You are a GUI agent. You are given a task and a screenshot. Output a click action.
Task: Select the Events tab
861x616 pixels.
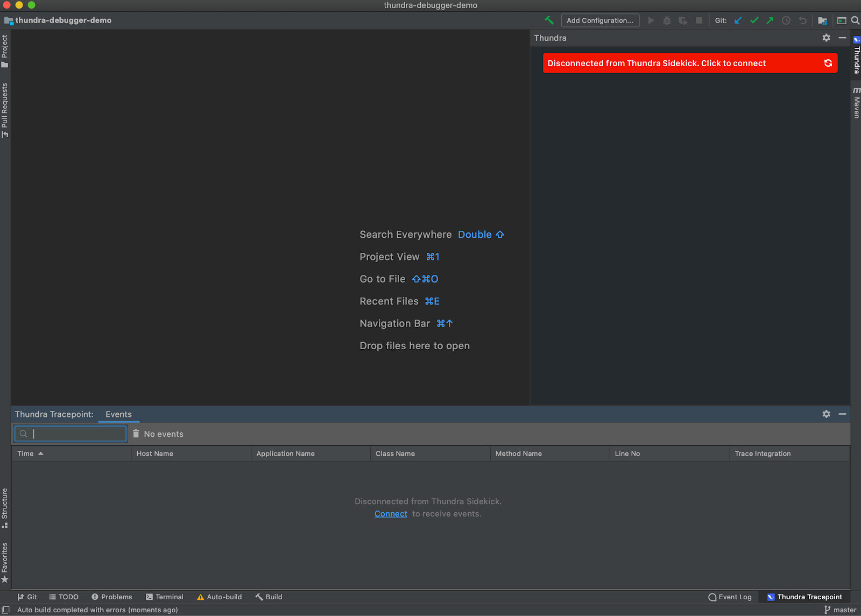tap(119, 414)
